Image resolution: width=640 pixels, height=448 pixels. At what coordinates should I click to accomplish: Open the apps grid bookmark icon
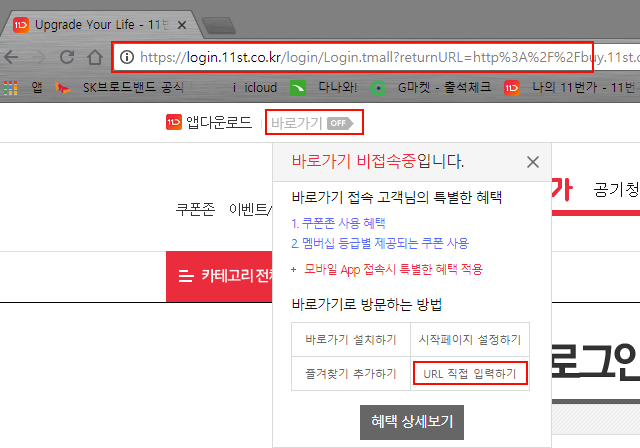click(11, 88)
